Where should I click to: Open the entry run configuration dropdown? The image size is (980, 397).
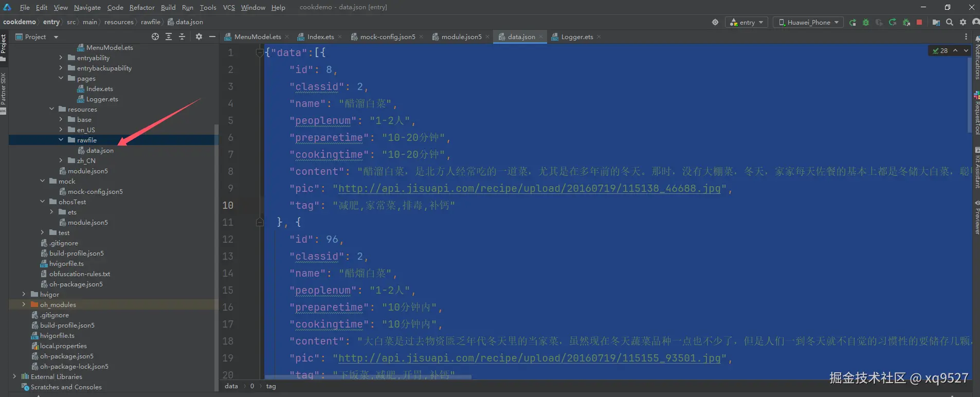click(x=747, y=22)
